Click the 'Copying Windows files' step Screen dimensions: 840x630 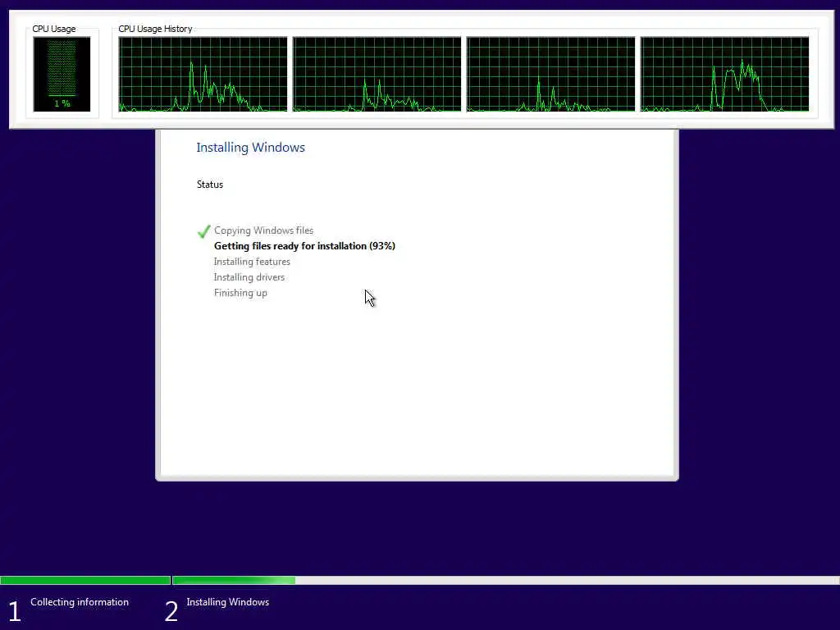click(263, 231)
